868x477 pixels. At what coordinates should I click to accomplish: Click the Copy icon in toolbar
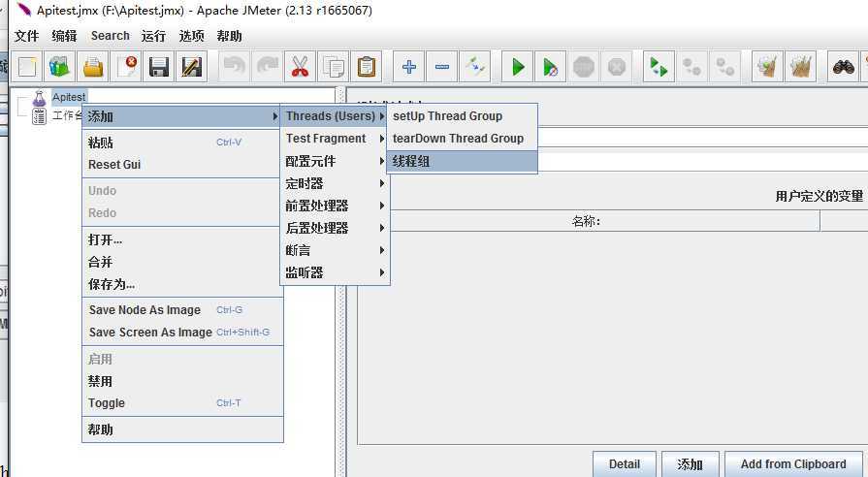pyautogui.click(x=334, y=67)
